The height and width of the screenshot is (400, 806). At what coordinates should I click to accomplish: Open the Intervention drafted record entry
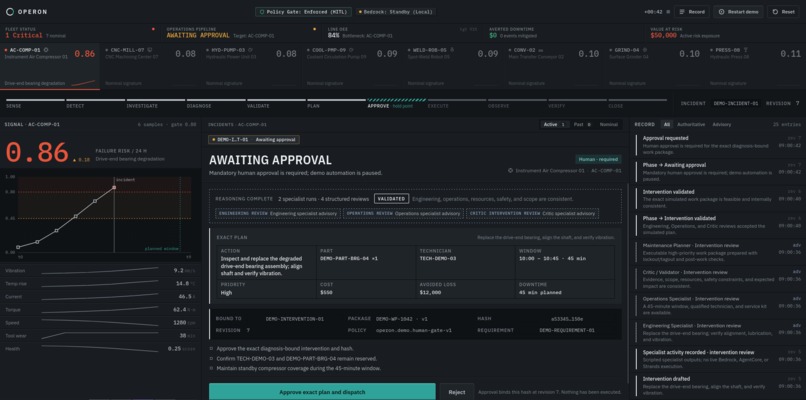click(717, 386)
